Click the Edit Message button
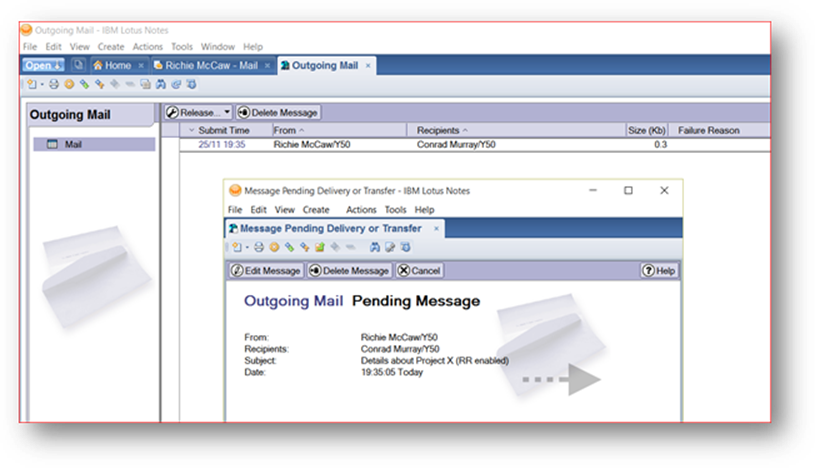 (266, 271)
